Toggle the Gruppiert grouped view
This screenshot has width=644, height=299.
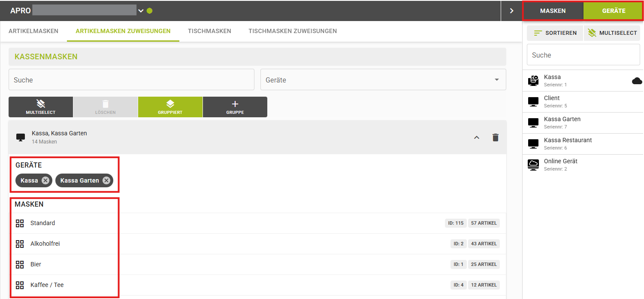(170, 107)
